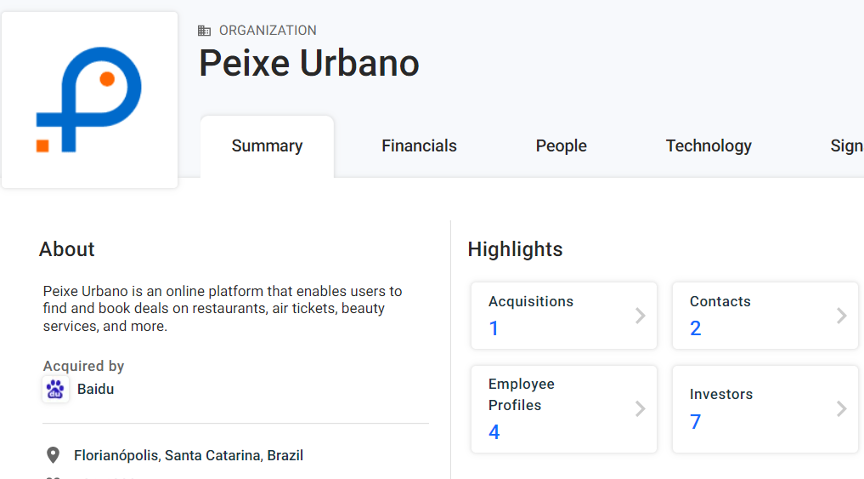Open the Financials tab
Viewport: 864px width, 479px height.
coord(419,146)
